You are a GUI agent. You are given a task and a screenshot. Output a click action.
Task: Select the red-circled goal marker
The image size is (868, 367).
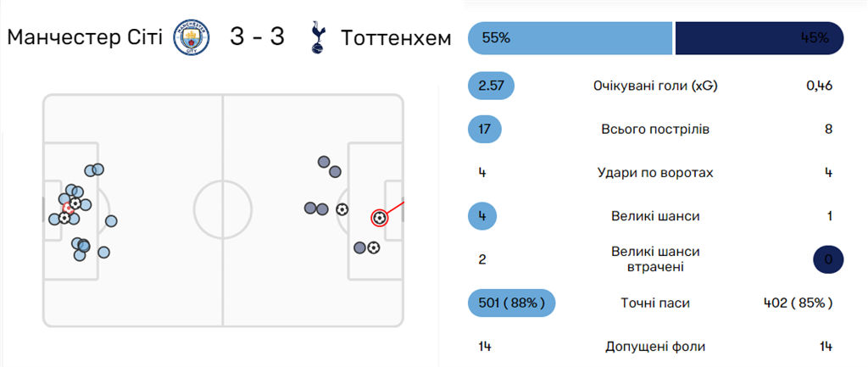point(379,218)
